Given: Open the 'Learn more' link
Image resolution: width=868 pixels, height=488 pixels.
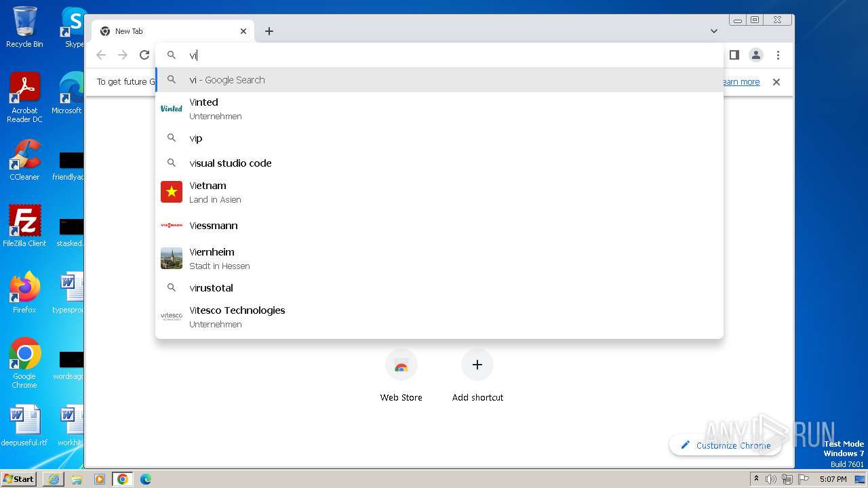Looking at the screenshot, I should tap(741, 81).
